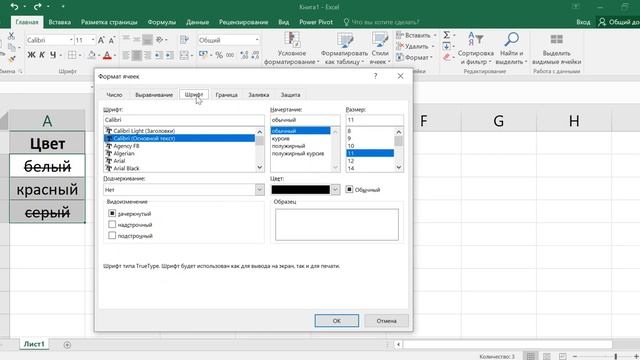
Task: Enable the подстрочный subscript checkbox
Action: pos(112,236)
